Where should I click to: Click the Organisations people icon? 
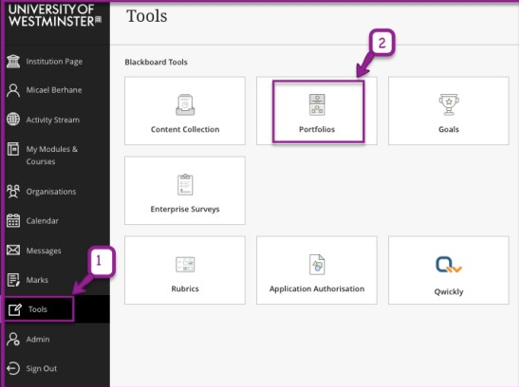click(13, 192)
